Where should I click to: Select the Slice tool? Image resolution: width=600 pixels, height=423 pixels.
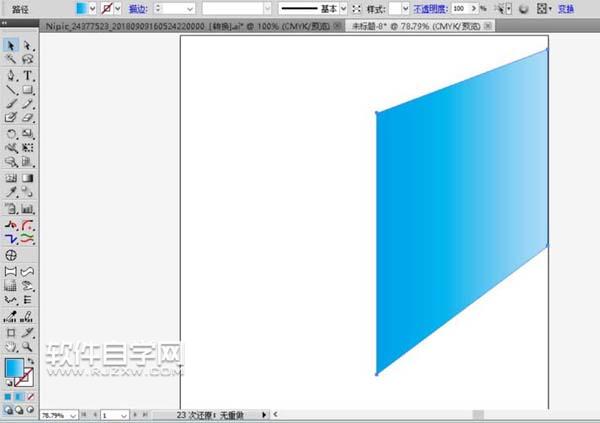[27, 333]
